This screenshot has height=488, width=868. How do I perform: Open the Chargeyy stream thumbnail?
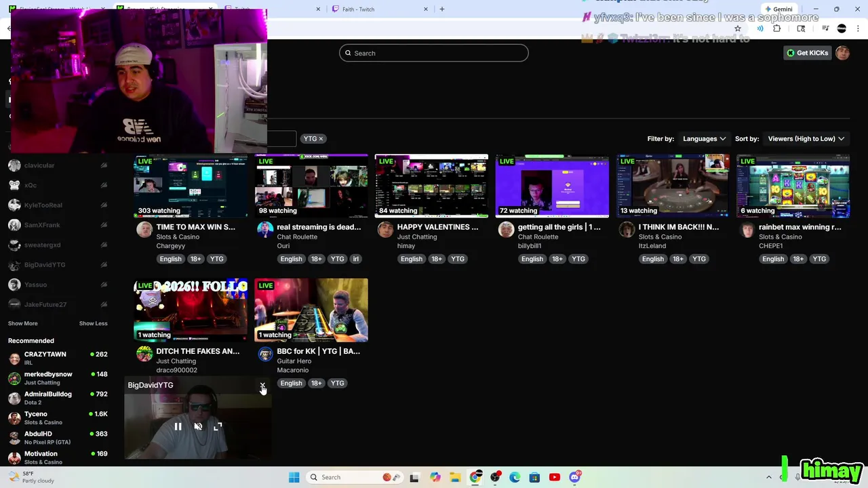point(191,186)
